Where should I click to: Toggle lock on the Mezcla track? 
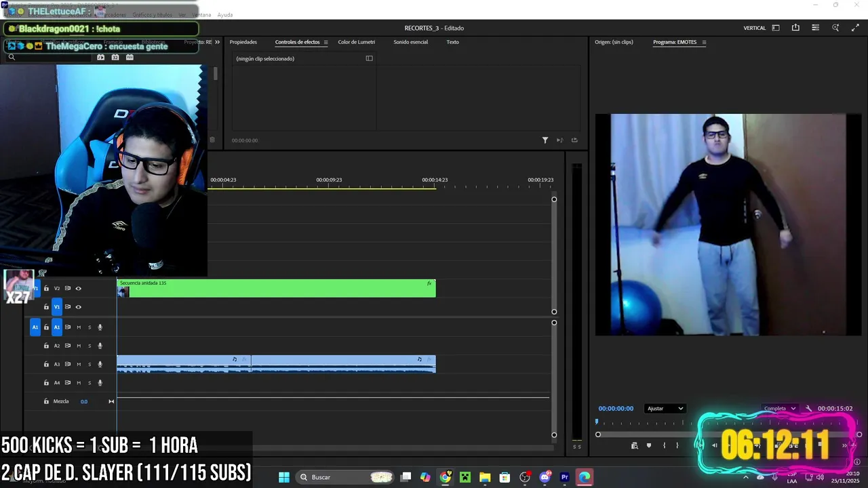pyautogui.click(x=46, y=401)
